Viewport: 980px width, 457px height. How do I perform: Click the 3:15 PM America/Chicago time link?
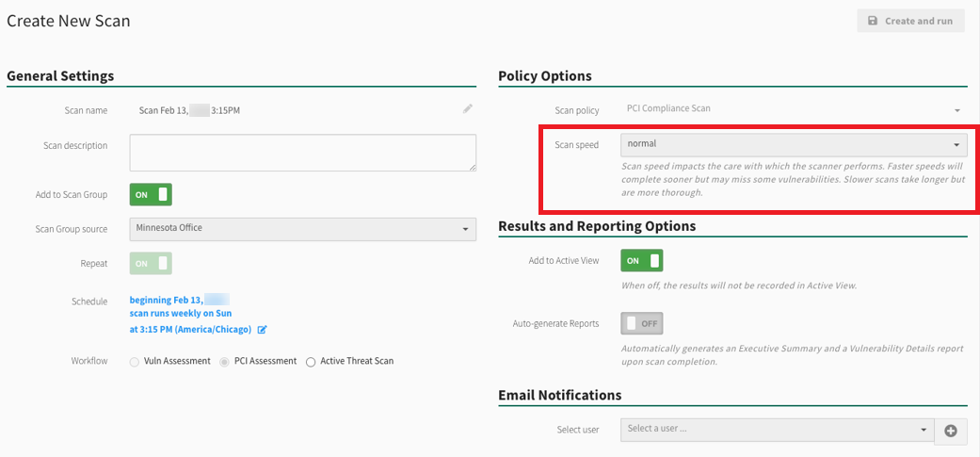(x=190, y=330)
